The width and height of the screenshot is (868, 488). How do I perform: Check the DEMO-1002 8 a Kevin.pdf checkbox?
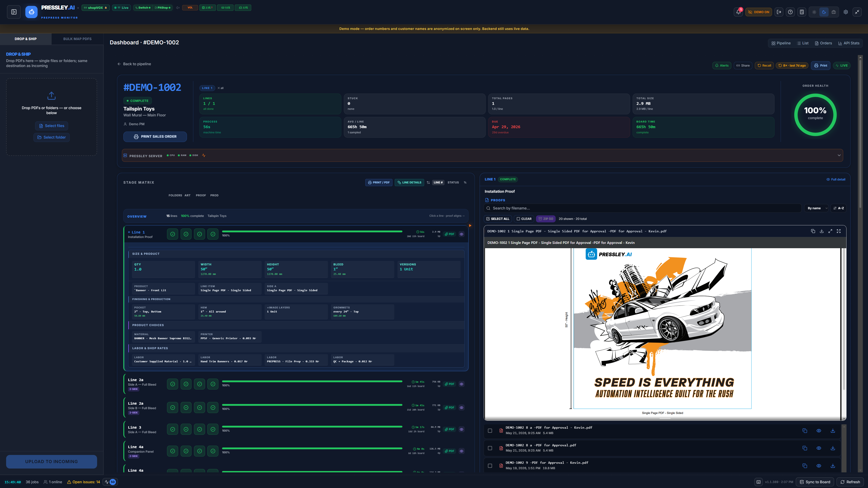[x=490, y=430]
